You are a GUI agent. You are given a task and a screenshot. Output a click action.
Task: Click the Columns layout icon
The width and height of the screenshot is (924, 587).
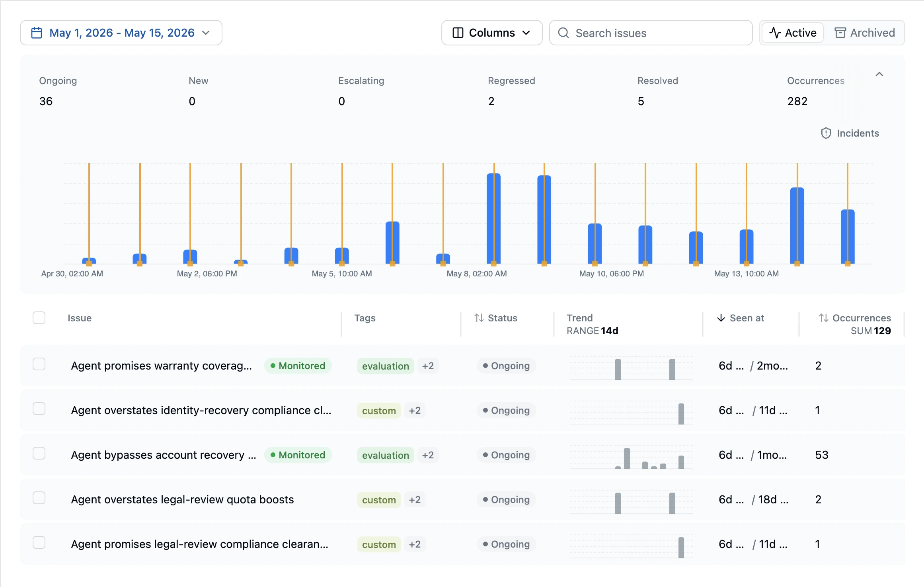(458, 33)
